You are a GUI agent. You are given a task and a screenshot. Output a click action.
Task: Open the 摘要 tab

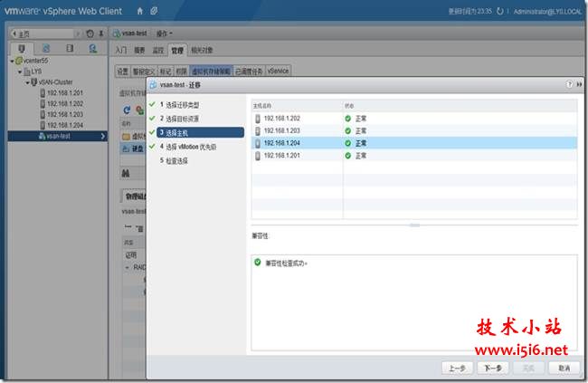[139, 50]
